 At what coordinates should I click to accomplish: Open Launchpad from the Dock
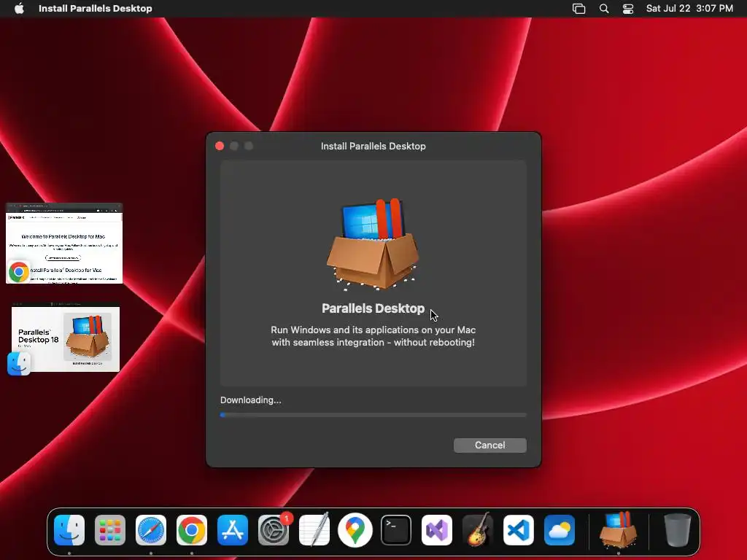click(110, 530)
